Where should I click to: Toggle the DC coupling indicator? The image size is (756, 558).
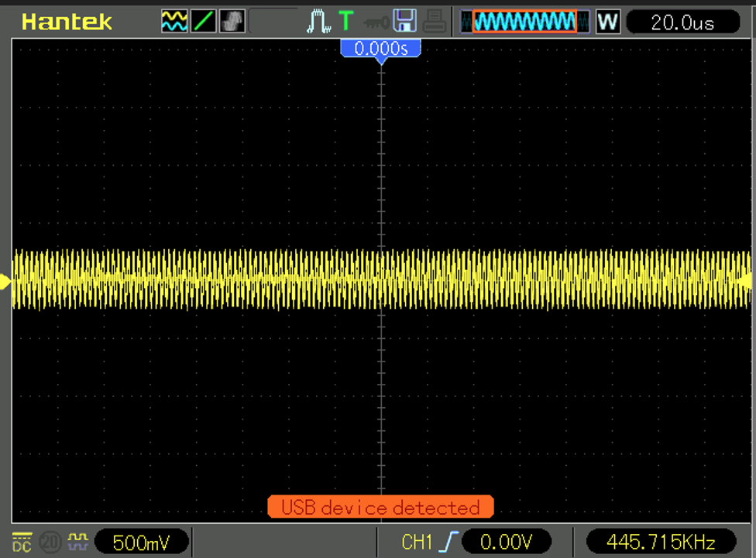coord(22,543)
